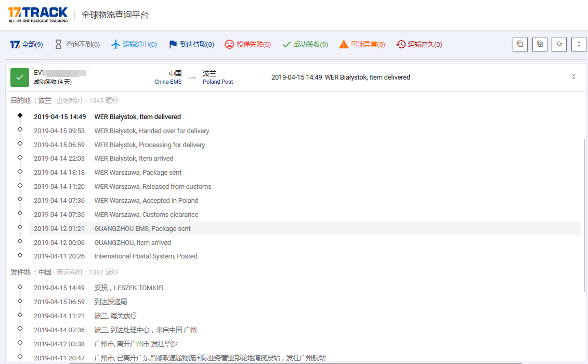
Task: Switch to the 全部(9) all packages tab
Action: coord(26,45)
